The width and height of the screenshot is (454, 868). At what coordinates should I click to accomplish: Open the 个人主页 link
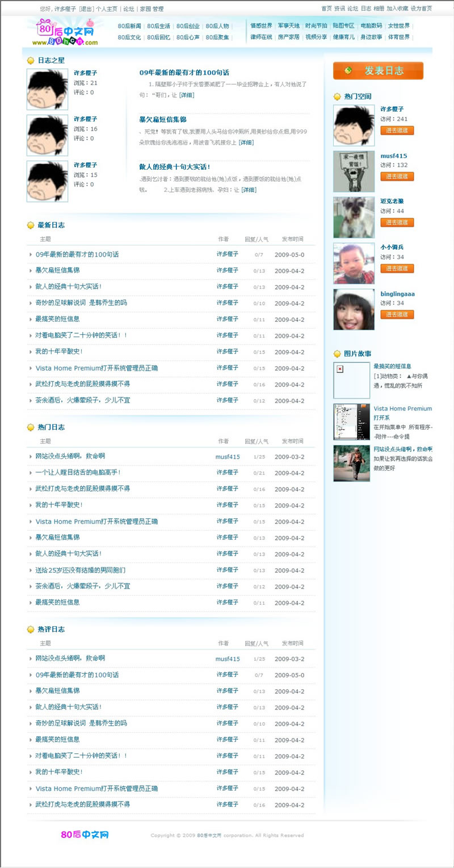tap(107, 9)
